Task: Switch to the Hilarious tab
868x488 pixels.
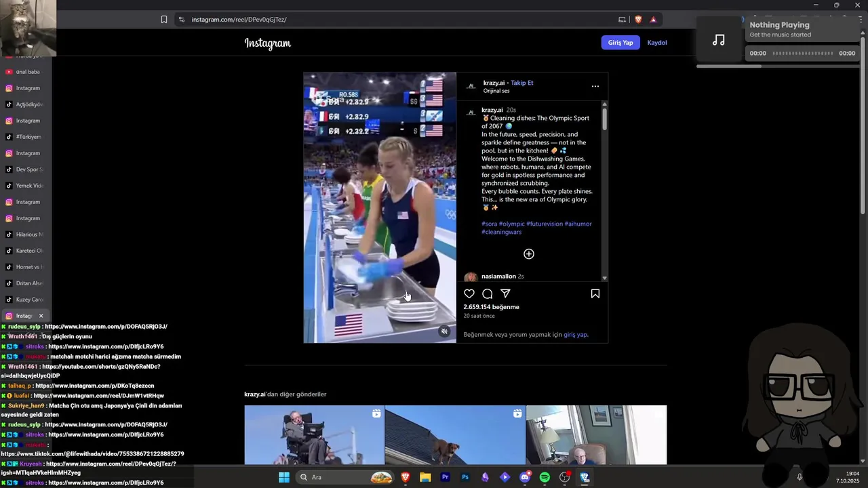Action: [x=24, y=235]
